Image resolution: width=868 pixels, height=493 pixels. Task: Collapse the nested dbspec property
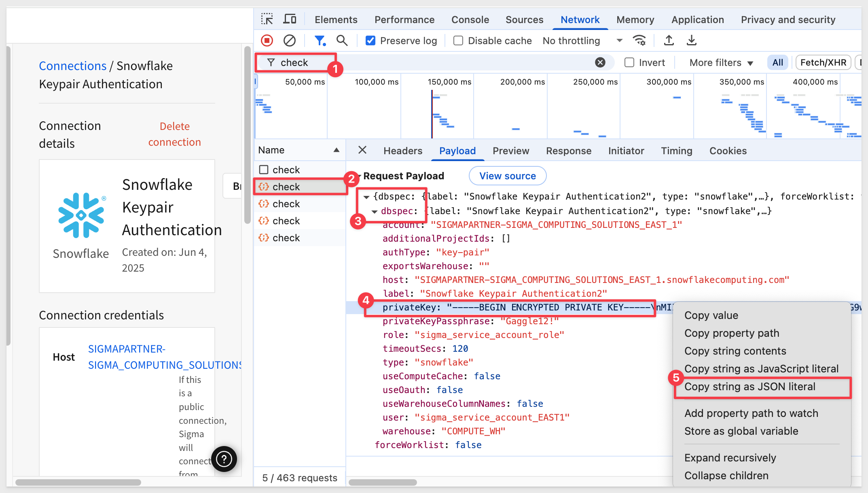(x=375, y=211)
